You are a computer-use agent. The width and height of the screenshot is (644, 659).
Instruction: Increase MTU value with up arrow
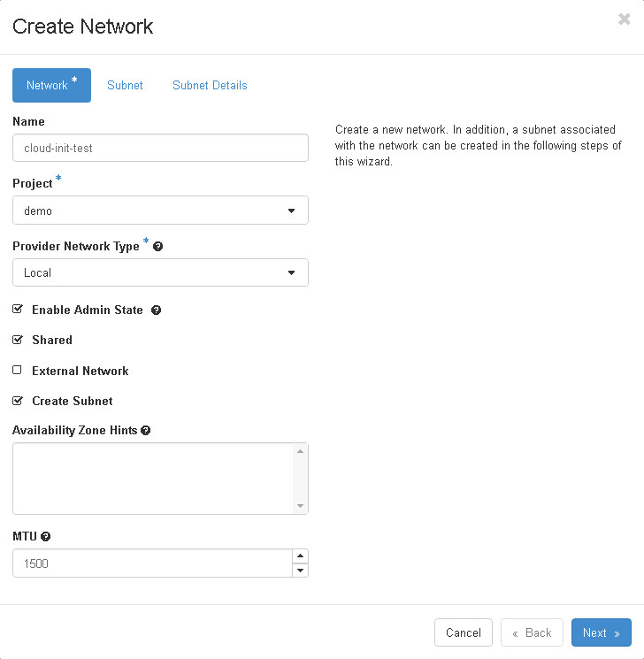[301, 556]
